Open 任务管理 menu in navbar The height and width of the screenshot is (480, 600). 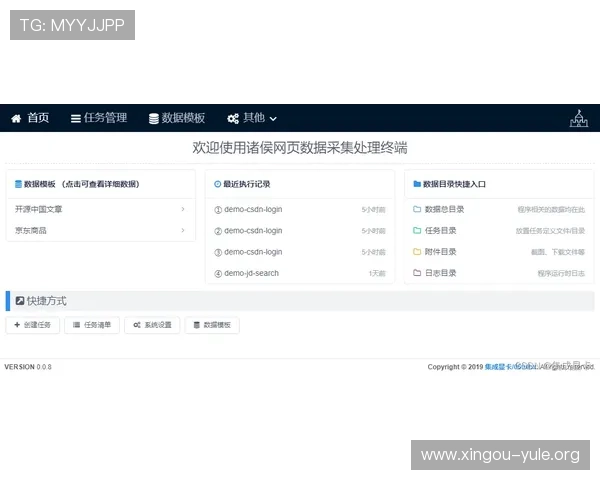(x=99, y=118)
